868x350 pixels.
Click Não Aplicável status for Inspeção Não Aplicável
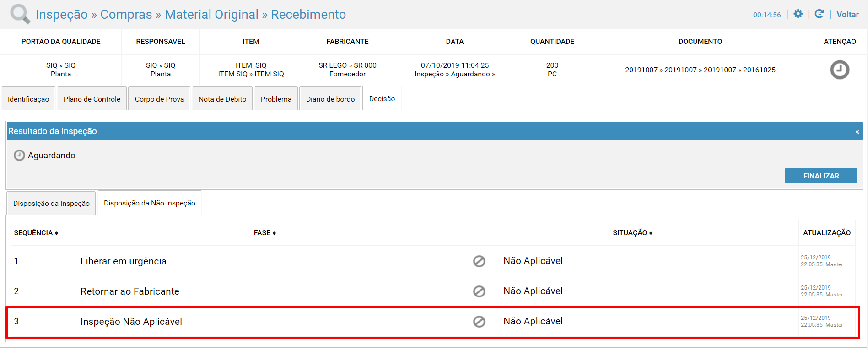[x=533, y=321]
